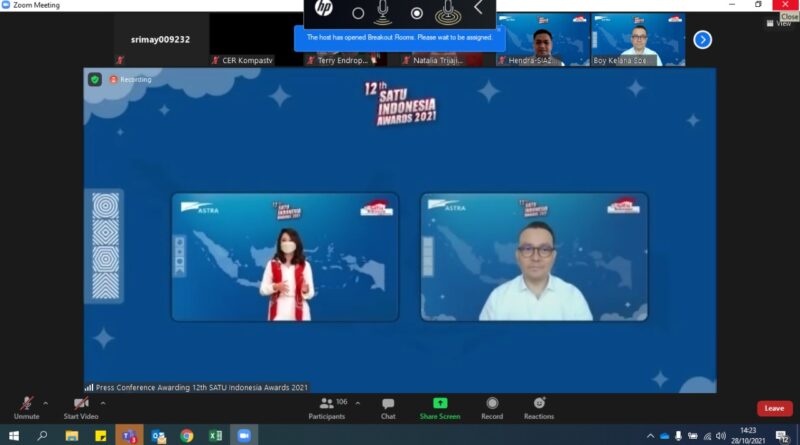Show hidden system tray icons
Image resolution: width=800 pixels, height=445 pixels.
pos(650,436)
